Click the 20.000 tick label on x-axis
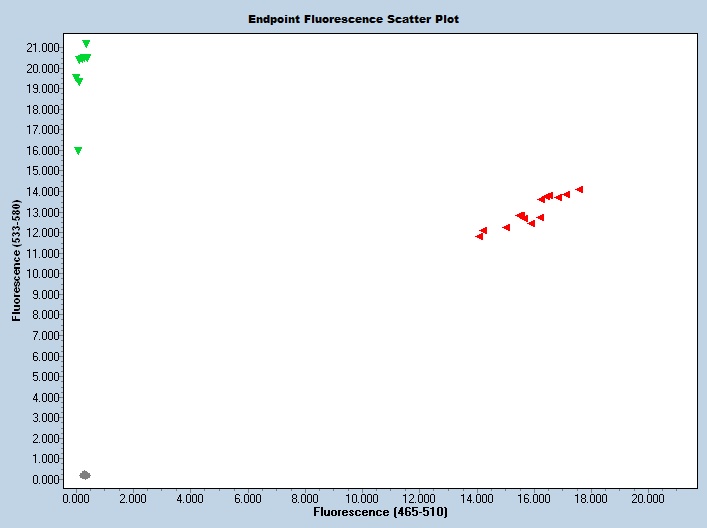This screenshot has height=528, width=707. click(x=648, y=496)
